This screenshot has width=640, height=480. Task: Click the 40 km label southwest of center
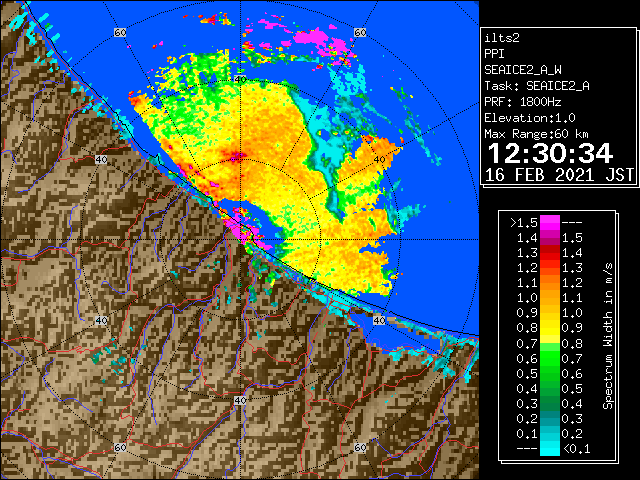point(101,320)
